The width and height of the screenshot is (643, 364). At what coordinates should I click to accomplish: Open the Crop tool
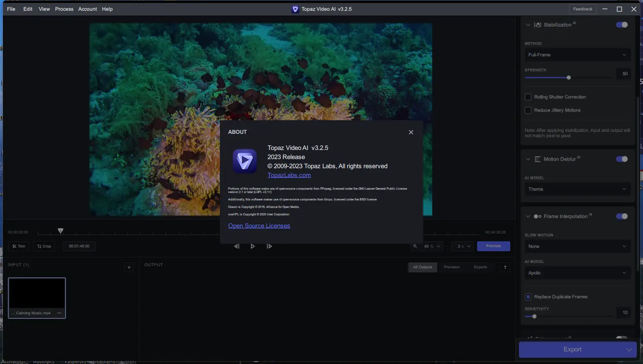(x=44, y=246)
